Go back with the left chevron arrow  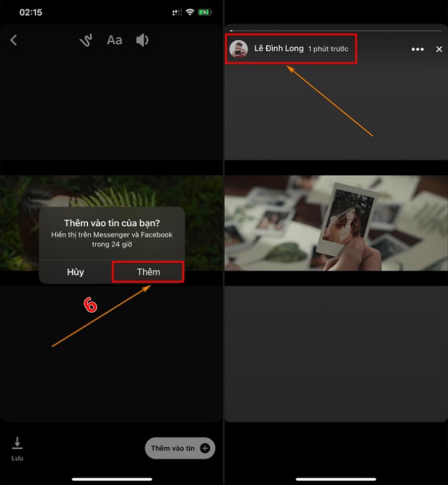14,40
